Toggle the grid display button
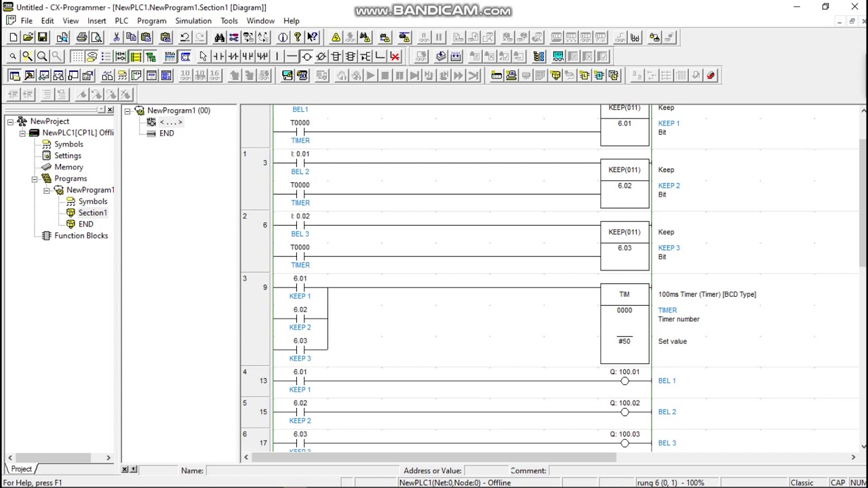 (x=77, y=56)
